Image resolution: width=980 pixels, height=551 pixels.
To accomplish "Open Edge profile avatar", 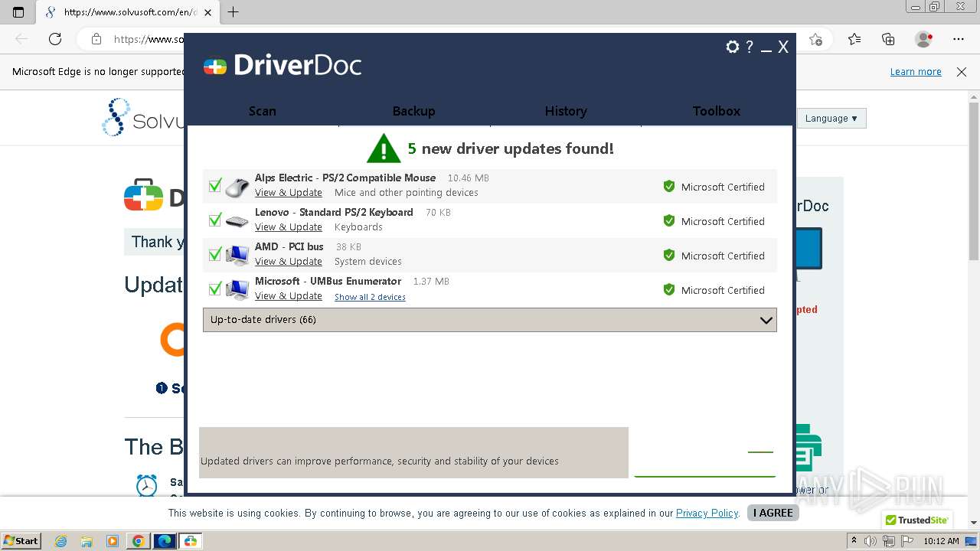I will [x=924, y=39].
